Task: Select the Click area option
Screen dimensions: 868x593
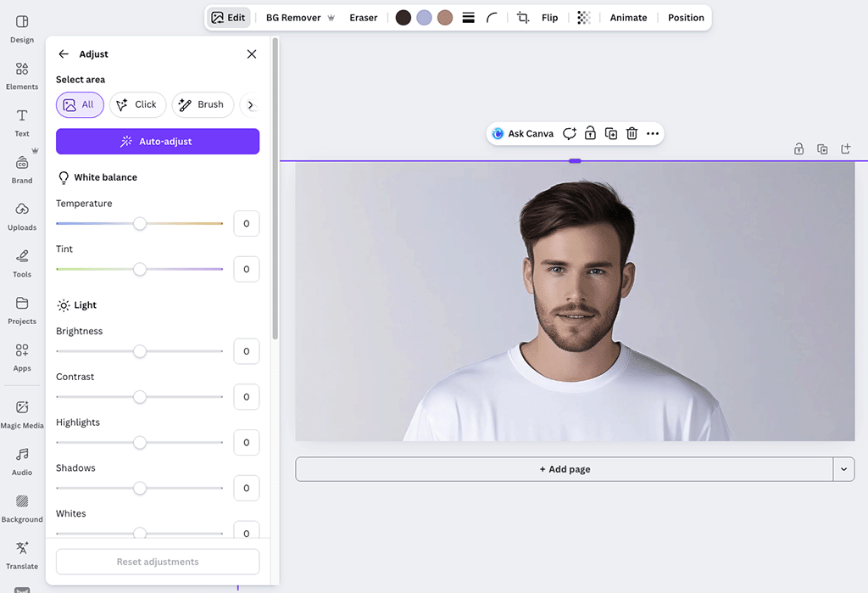Action: [x=137, y=104]
